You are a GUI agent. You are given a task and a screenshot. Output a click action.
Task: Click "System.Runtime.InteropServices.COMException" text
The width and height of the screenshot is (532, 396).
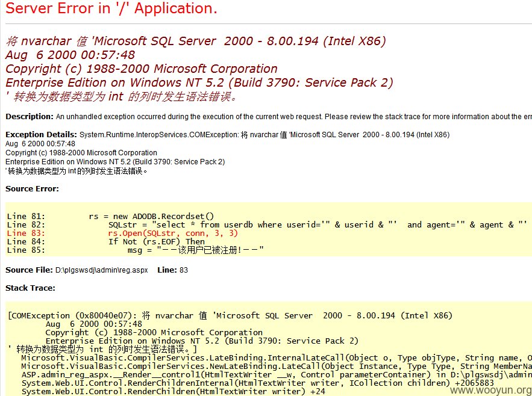click(159, 135)
